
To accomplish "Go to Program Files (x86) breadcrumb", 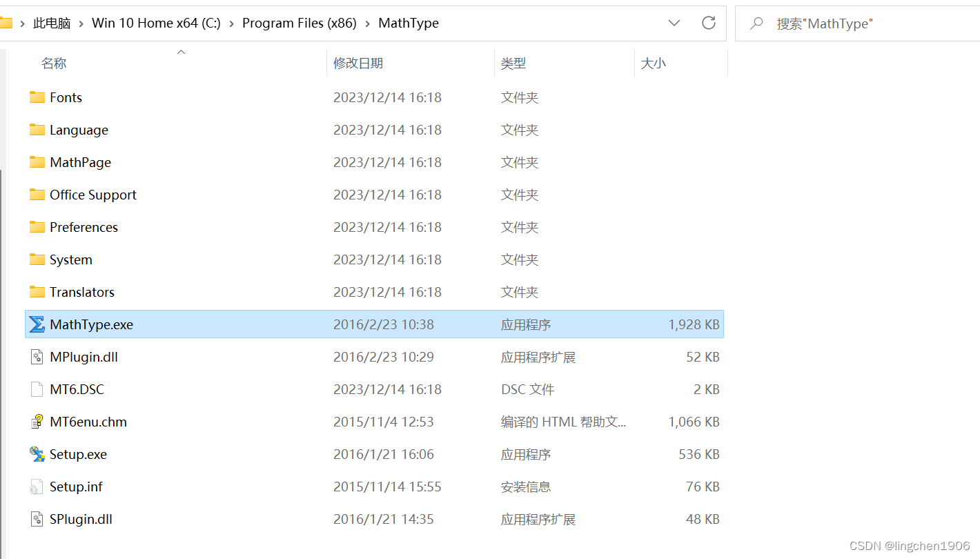I will click(x=300, y=23).
